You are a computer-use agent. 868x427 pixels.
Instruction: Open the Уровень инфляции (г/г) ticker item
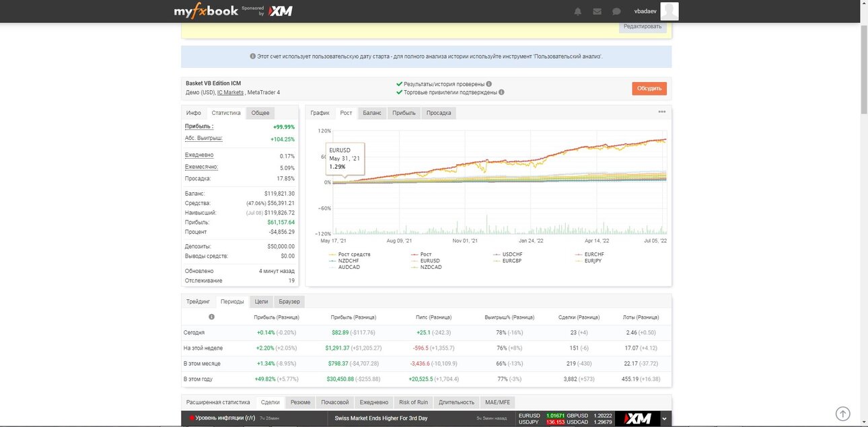[225, 418]
